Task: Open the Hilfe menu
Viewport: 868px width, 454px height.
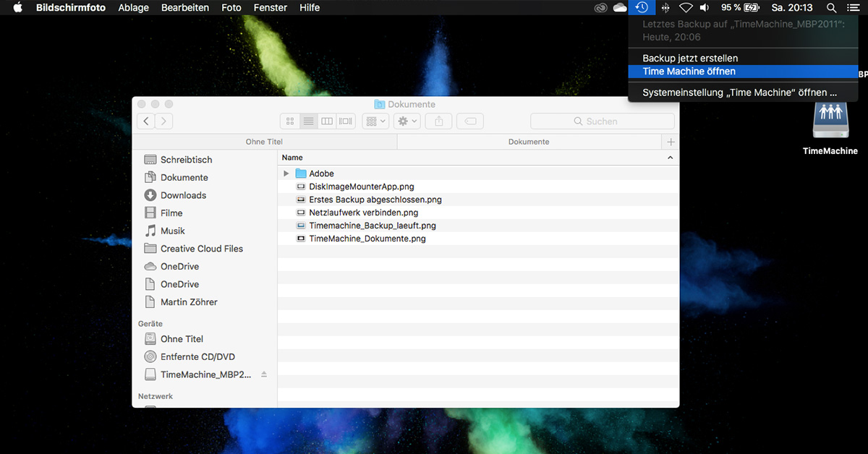Action: point(310,8)
